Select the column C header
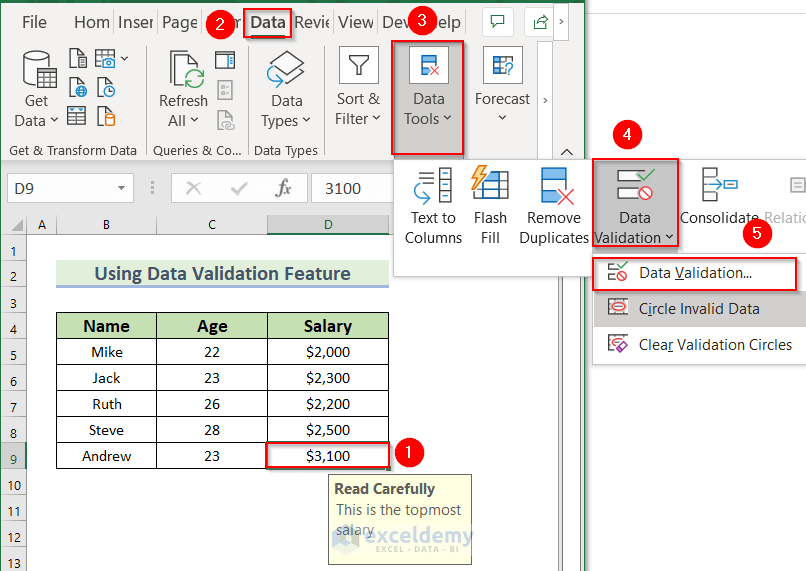The width and height of the screenshot is (806, 571). point(212,225)
